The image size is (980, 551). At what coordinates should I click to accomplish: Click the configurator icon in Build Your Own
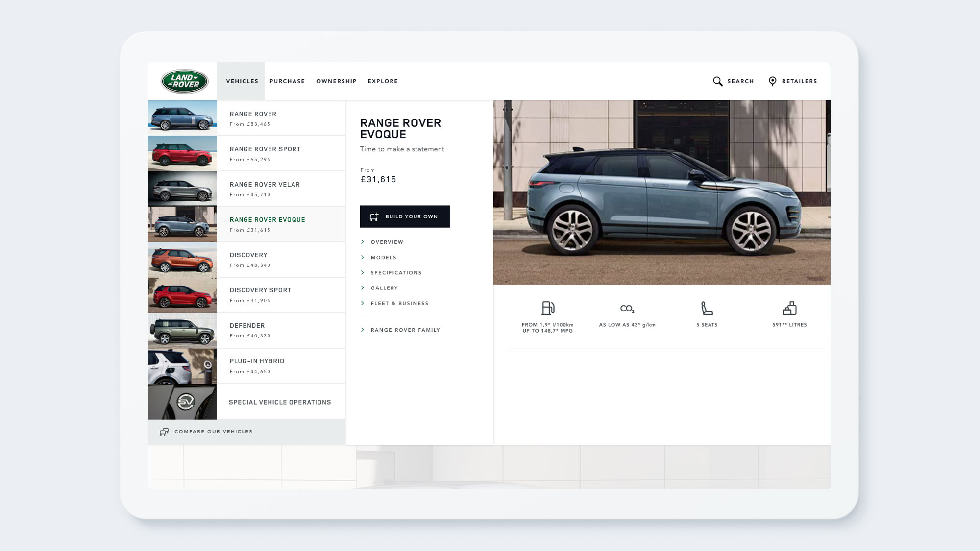[x=374, y=216]
